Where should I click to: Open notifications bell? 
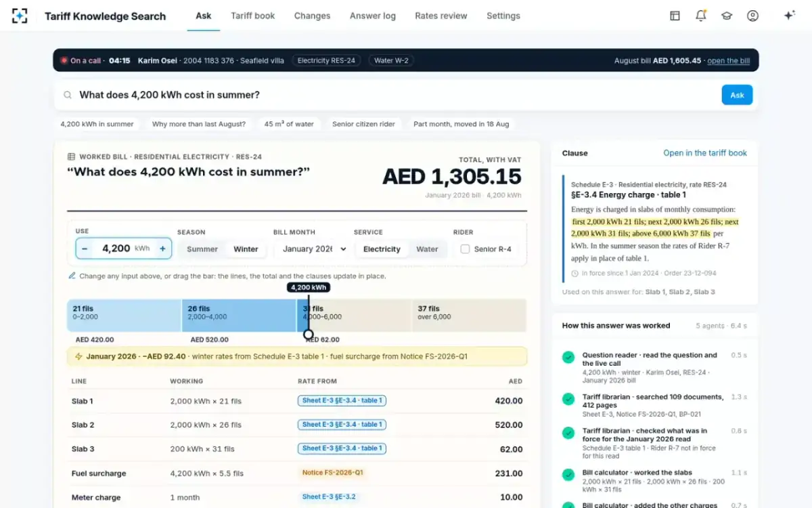pyautogui.click(x=701, y=16)
